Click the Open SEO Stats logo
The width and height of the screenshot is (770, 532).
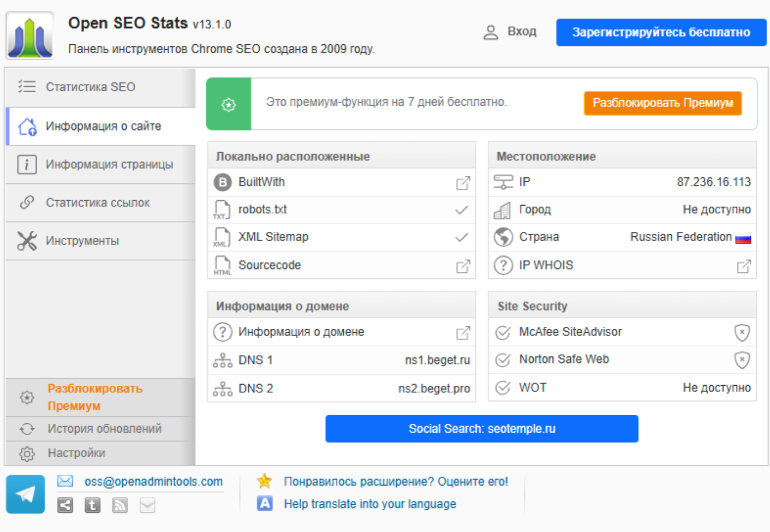coord(29,35)
